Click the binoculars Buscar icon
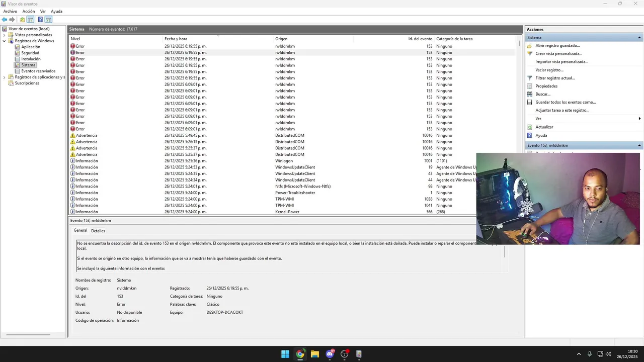The height and width of the screenshot is (362, 644). click(x=529, y=94)
